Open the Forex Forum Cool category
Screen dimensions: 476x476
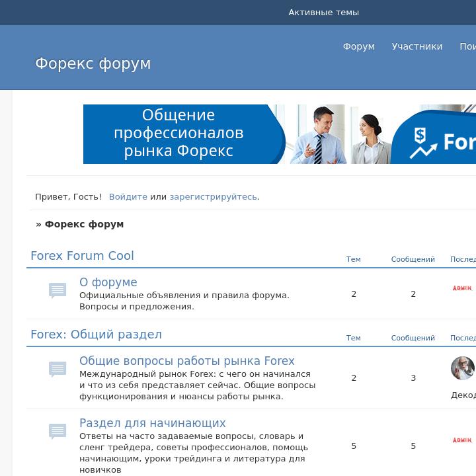(x=82, y=256)
